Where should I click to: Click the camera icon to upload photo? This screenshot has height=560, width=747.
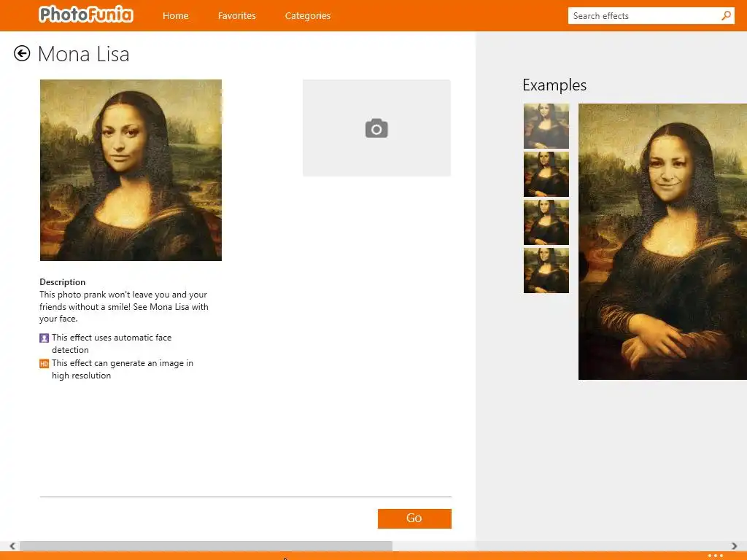coord(376,128)
